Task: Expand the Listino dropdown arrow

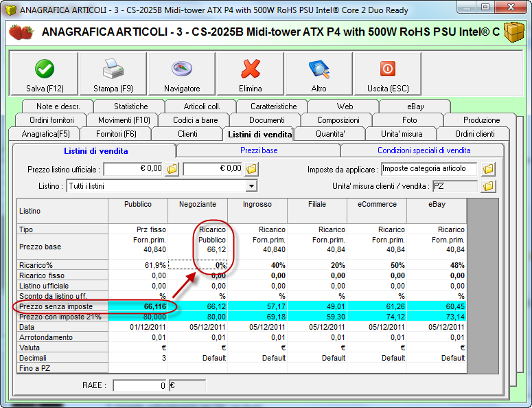Action: pyautogui.click(x=251, y=186)
